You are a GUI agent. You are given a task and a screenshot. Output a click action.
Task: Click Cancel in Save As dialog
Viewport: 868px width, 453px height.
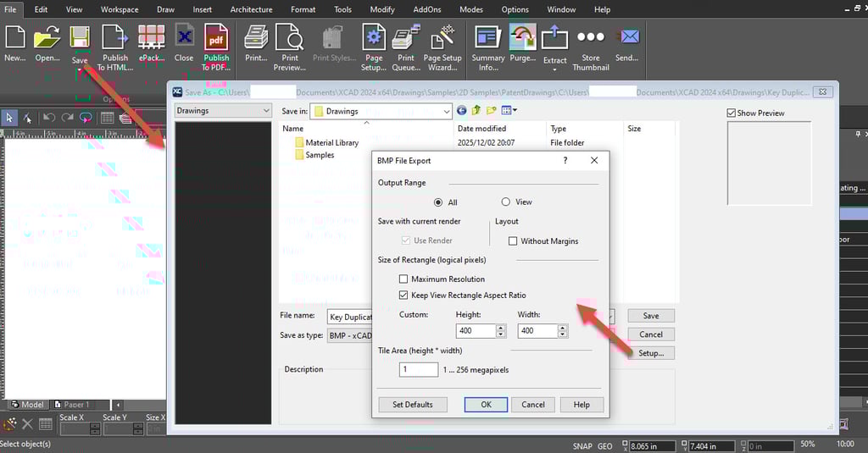pos(651,334)
